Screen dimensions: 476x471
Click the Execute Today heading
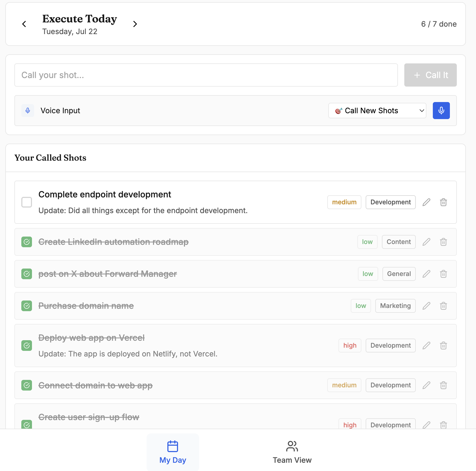point(80,19)
